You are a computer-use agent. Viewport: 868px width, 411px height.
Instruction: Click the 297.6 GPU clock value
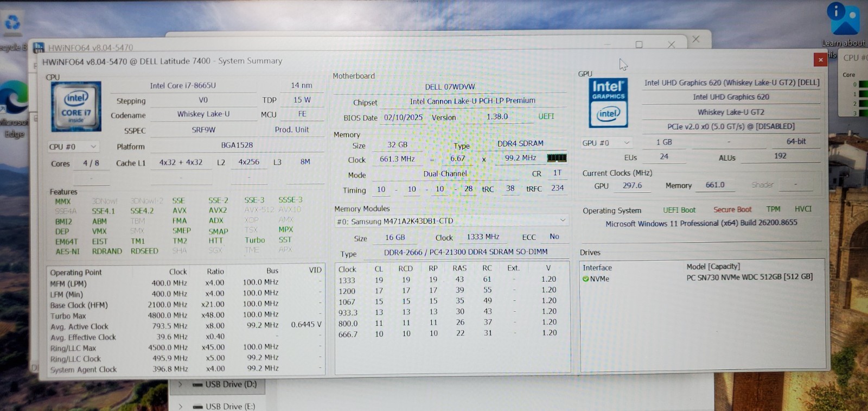(x=632, y=186)
